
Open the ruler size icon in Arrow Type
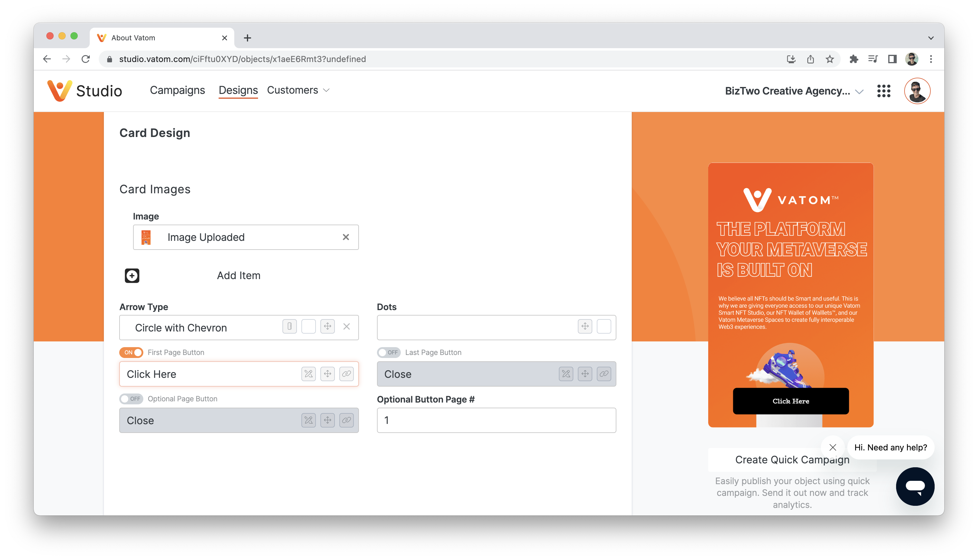(290, 327)
